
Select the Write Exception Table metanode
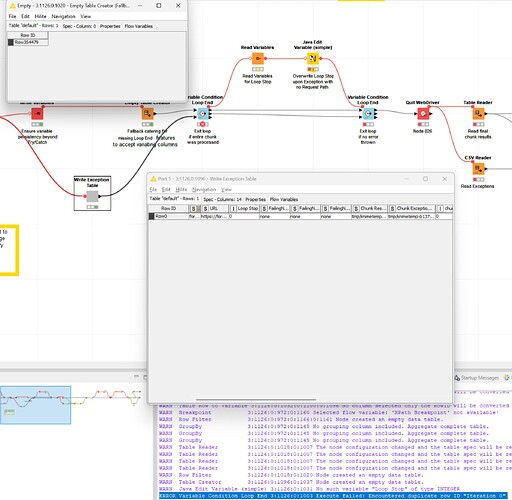[x=92, y=196]
